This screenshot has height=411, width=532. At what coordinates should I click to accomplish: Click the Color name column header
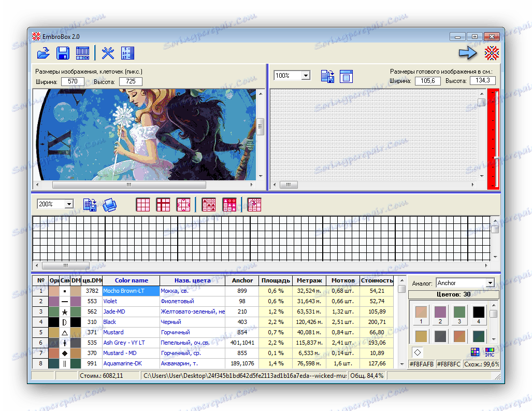point(131,280)
